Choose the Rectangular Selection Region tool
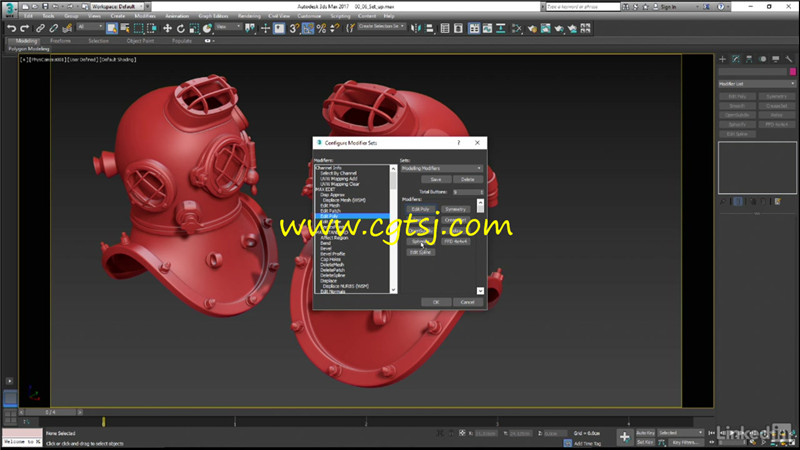 point(138,29)
